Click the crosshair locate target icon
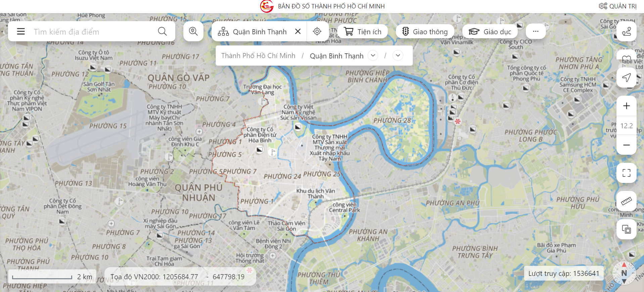644x292 pixels. 317,32
